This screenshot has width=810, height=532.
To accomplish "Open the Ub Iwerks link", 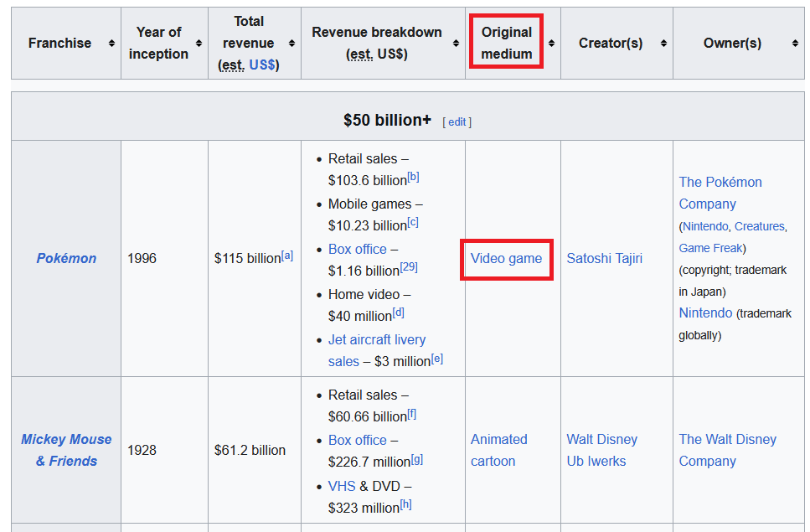I will point(596,461).
